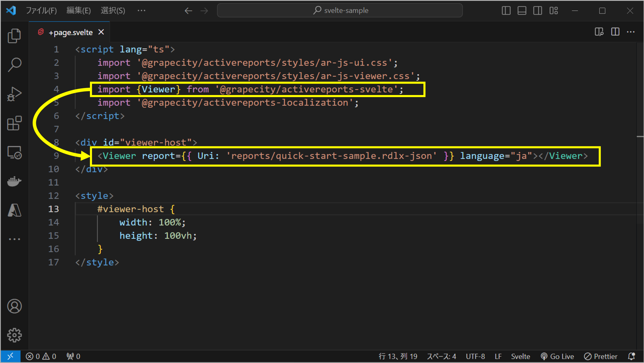Click the #viewer-host selector line
This screenshot has height=363, width=644.
(136, 209)
